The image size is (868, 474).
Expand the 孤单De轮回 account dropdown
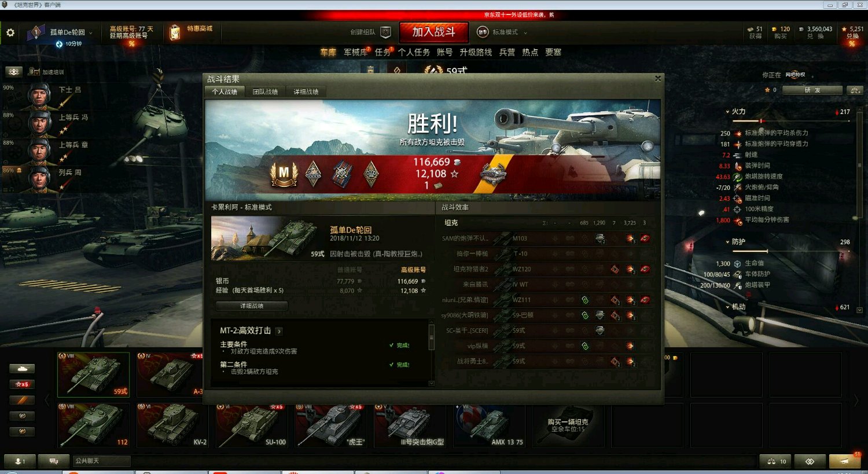tap(71, 32)
